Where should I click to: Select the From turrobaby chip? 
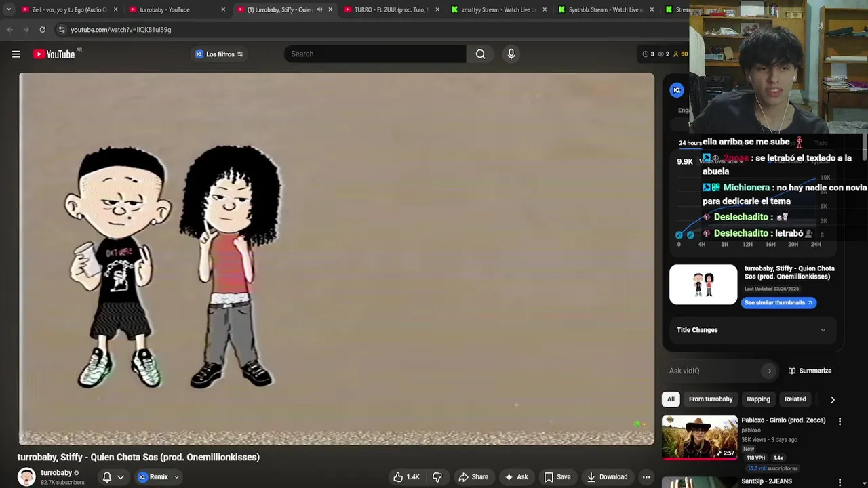(x=711, y=399)
